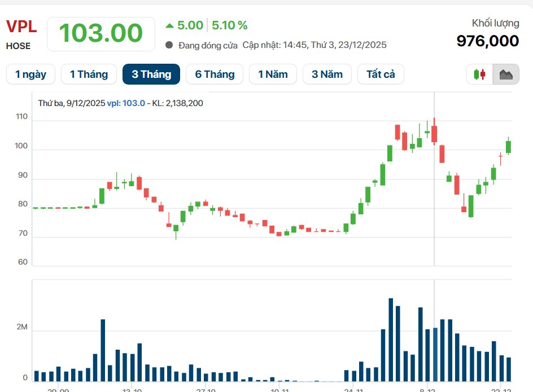Switch to area chart view icon
Image resolution: width=533 pixels, height=392 pixels.
tap(505, 74)
